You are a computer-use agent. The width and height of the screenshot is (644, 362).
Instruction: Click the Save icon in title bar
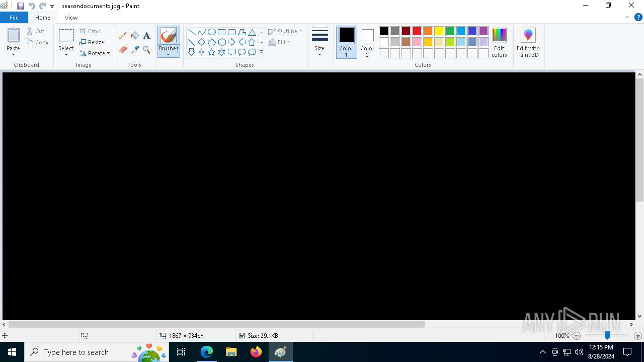(x=21, y=6)
